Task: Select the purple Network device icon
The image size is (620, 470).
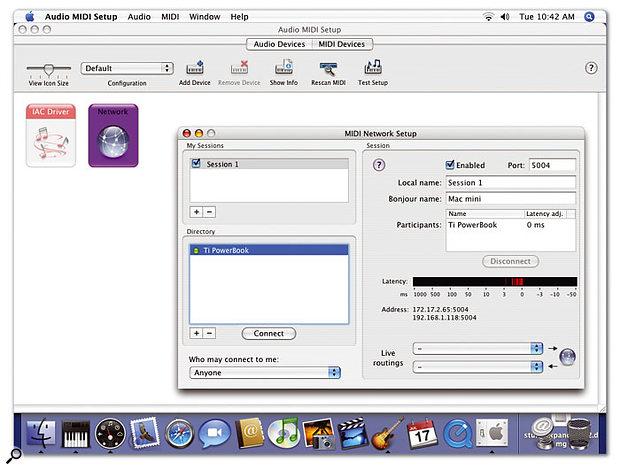Action: coord(113,136)
